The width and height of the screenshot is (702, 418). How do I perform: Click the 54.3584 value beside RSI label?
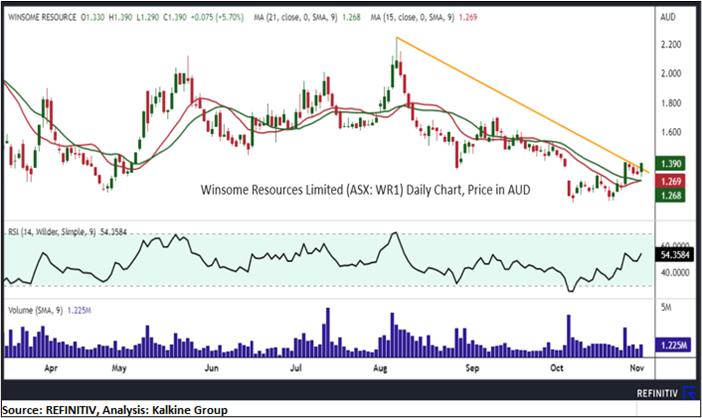point(113,232)
